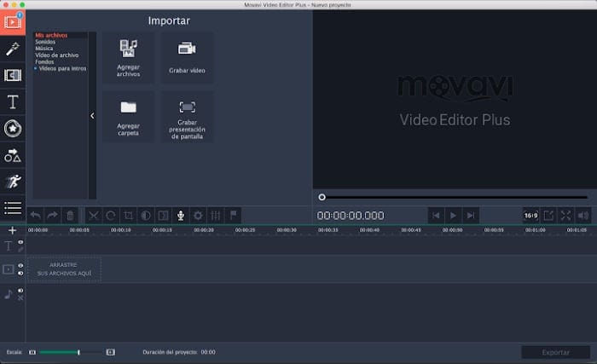The image size is (597, 364).
Task: Open the Filters magic wand tab
Action: coord(13,49)
